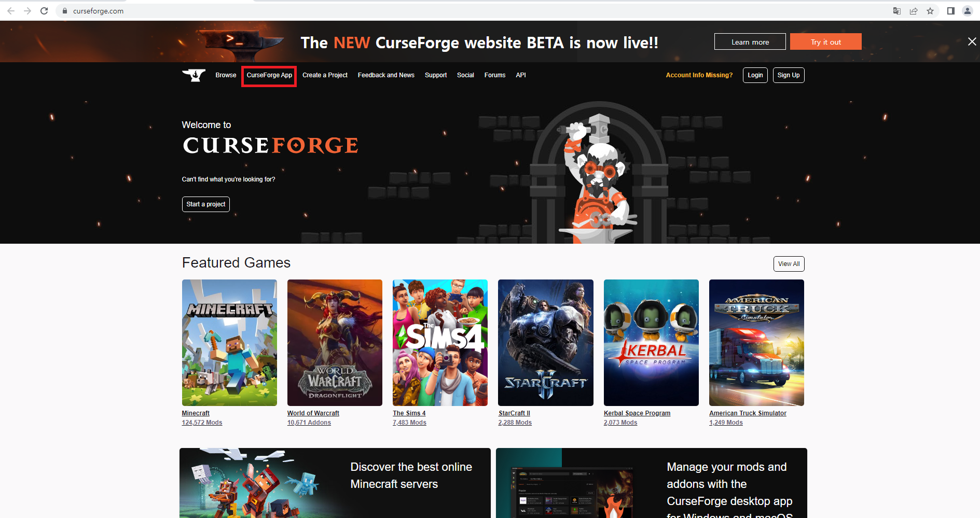Open the Minecraft servers promo card
The image size is (980, 518).
(335, 483)
